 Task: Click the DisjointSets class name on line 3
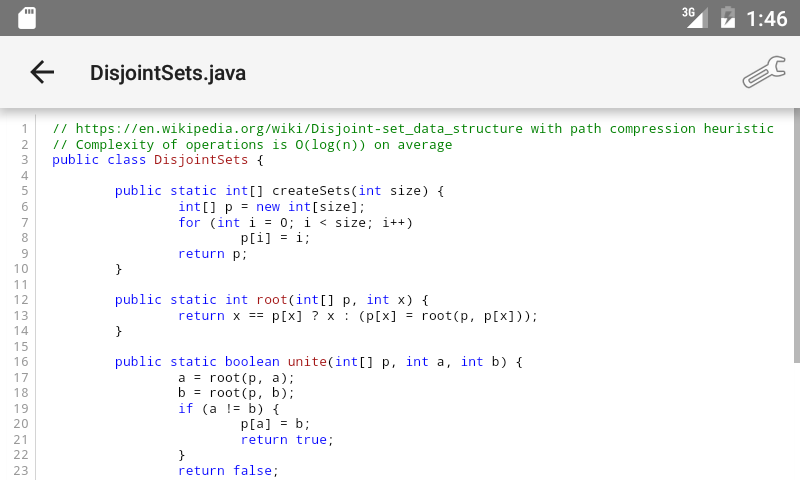(x=201, y=160)
